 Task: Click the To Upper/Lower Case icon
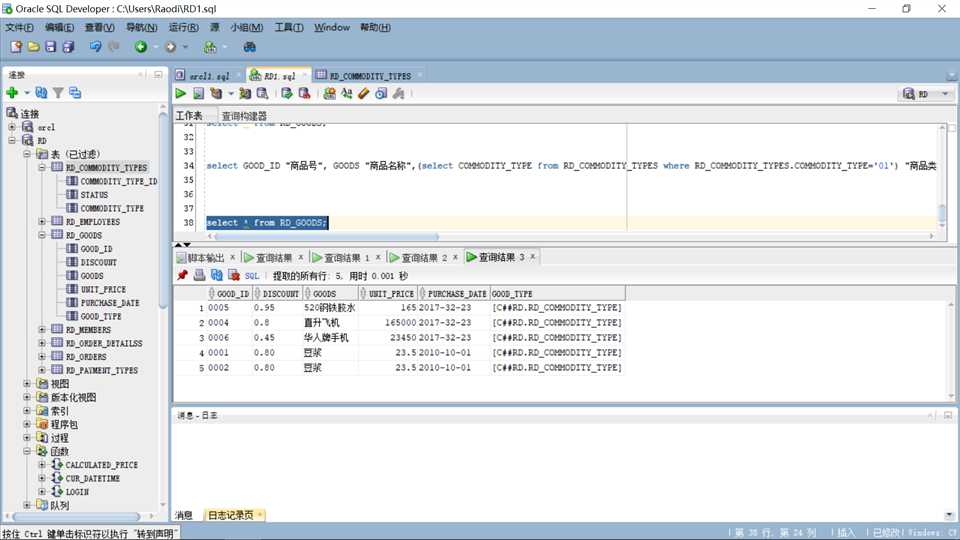[347, 93]
